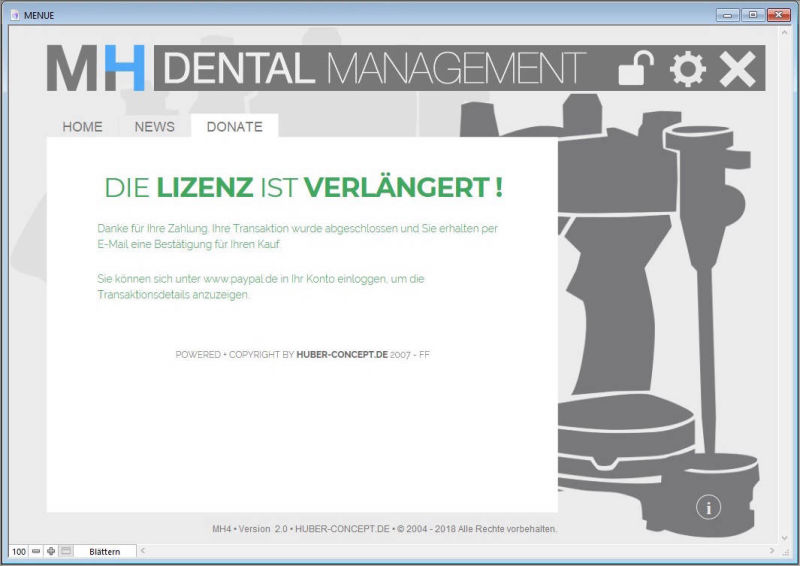Click the open padlock icon in header
The image size is (800, 566).
click(635, 68)
